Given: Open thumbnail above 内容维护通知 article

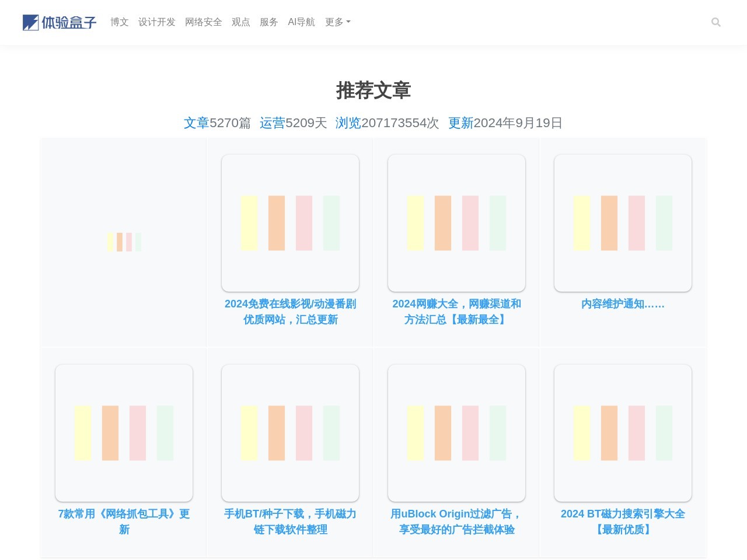Looking at the screenshot, I should (623, 223).
